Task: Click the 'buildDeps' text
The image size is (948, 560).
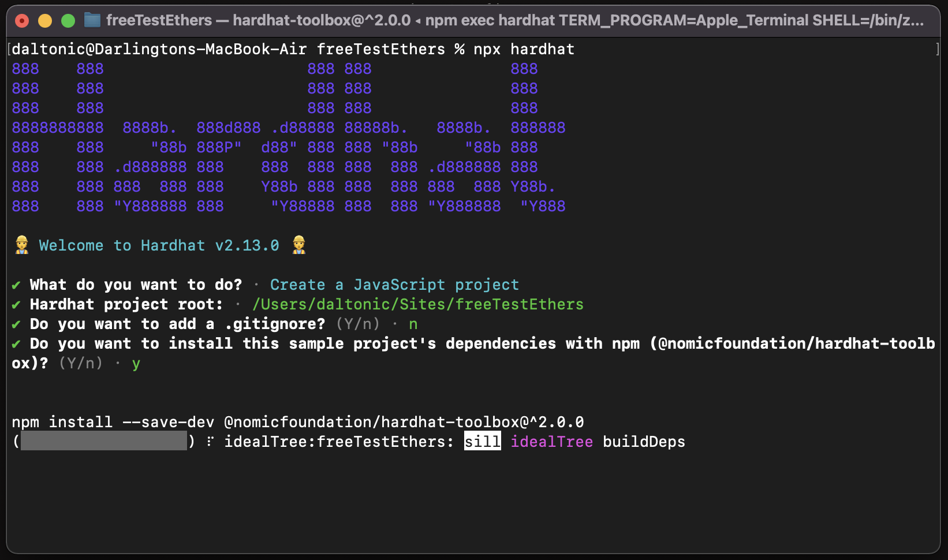Action: point(644,442)
